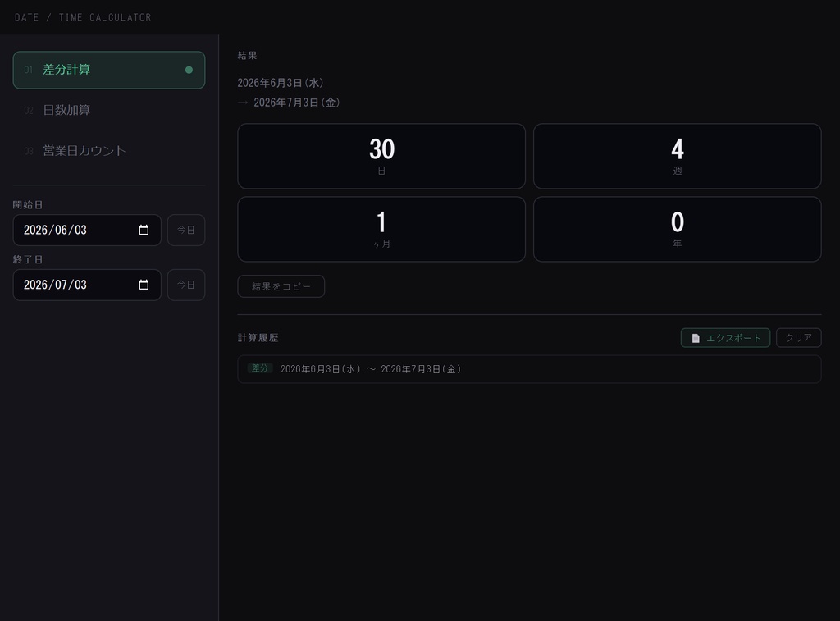Set end date to today with 今日 button
This screenshot has height=621, width=840.
[186, 285]
